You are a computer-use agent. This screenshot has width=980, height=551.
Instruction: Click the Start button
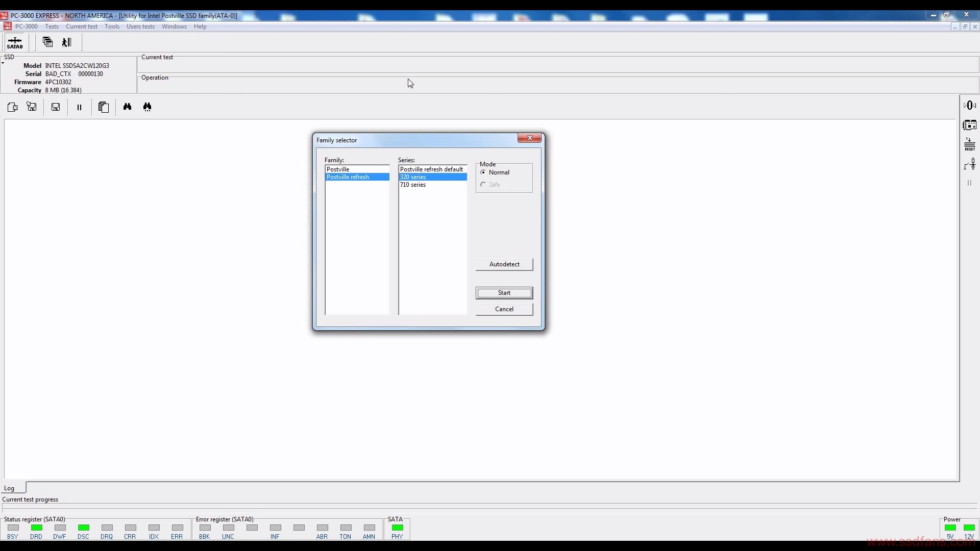click(x=504, y=293)
